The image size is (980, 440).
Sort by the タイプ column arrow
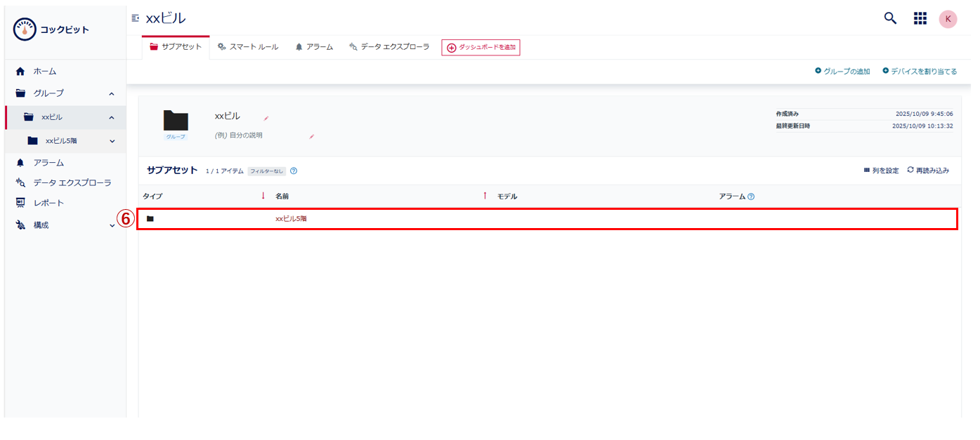pyautogui.click(x=263, y=196)
